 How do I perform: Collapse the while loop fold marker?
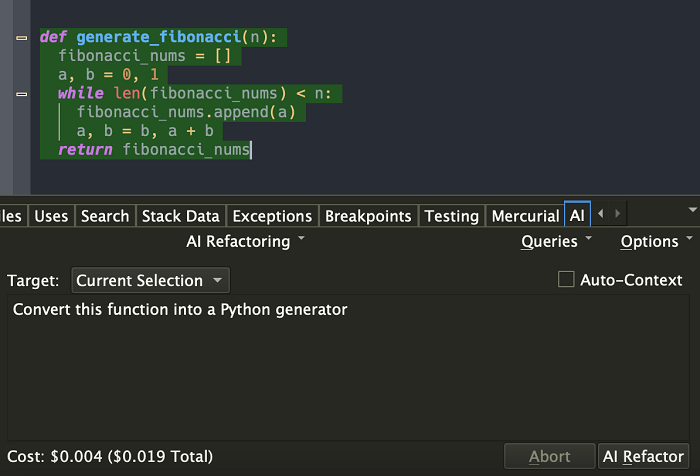[22, 94]
